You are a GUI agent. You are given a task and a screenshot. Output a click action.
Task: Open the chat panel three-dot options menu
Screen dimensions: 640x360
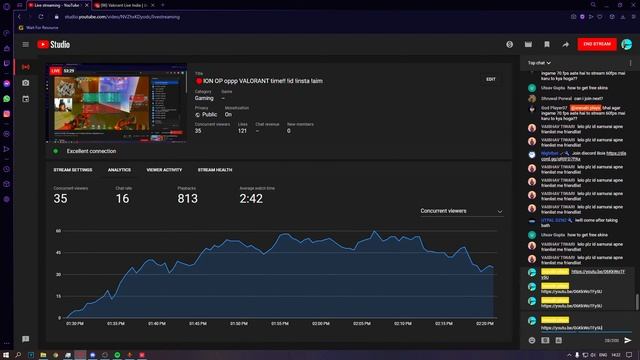click(630, 63)
